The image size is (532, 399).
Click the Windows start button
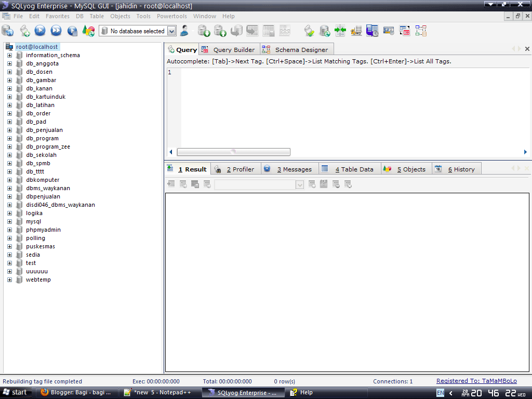click(15, 393)
